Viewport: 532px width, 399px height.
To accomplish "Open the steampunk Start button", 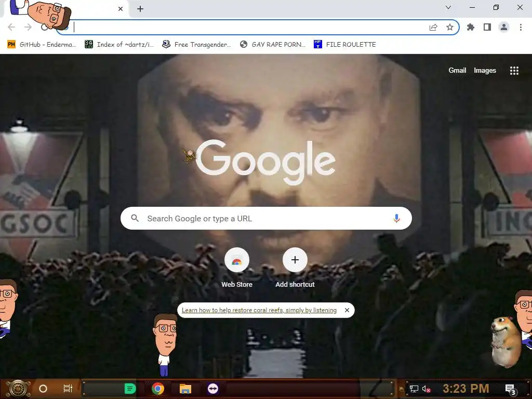I will click(x=18, y=389).
